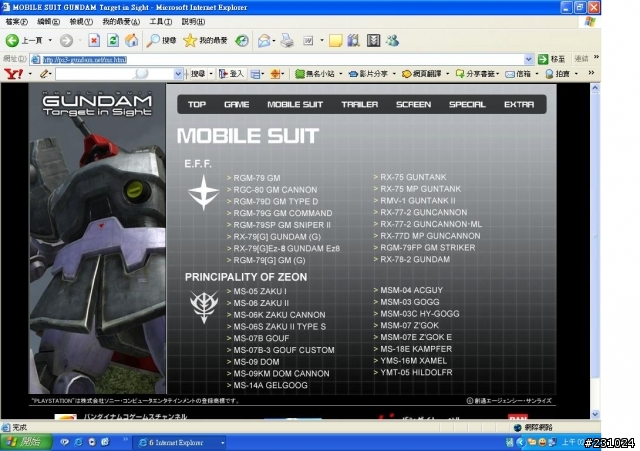This screenshot has width=640, height=451.
Task: Open the Mail envelope toolbar icon
Action: 264,40
